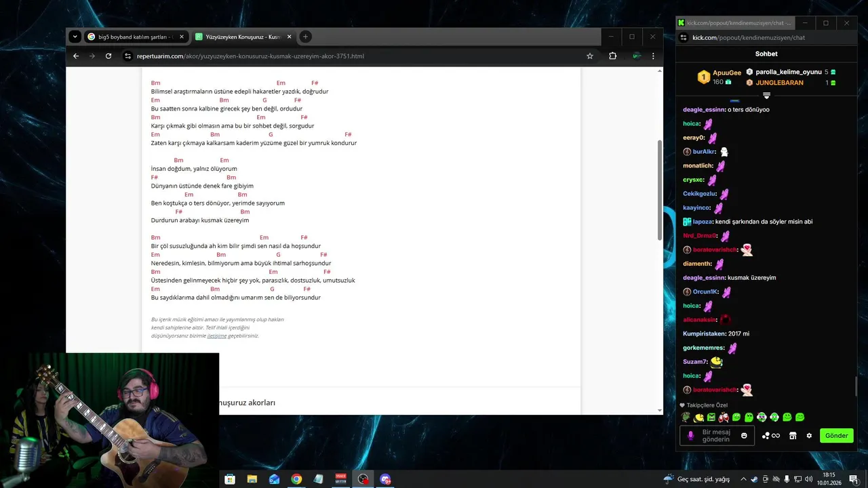Show hidden system tray icons
868x488 pixels.
[x=743, y=479]
